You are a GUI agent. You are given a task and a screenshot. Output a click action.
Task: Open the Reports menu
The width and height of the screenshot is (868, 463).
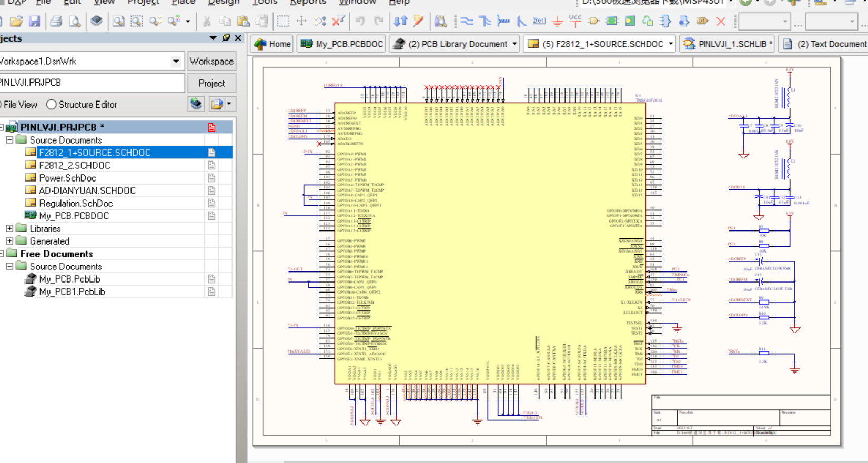(308, 2)
